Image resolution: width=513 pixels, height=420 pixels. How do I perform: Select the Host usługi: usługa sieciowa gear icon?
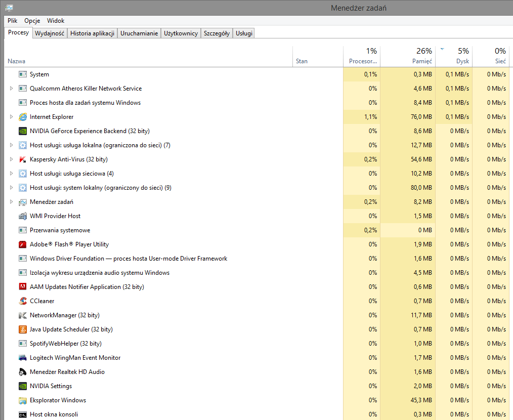coord(23,174)
